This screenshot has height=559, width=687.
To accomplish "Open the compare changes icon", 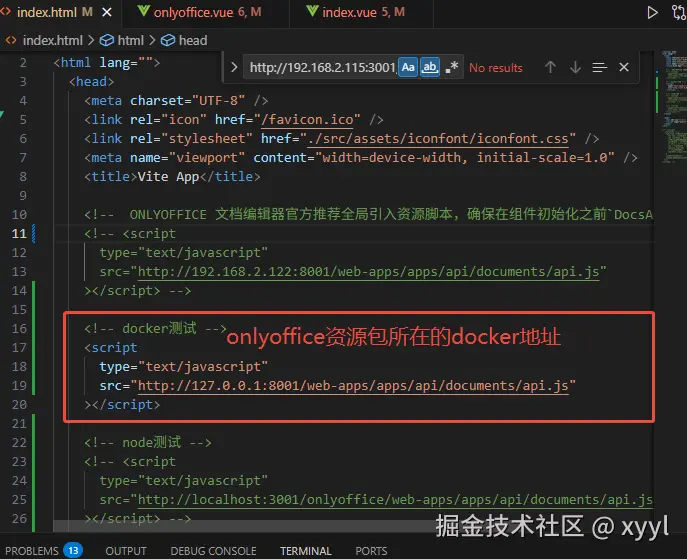I will [679, 12].
